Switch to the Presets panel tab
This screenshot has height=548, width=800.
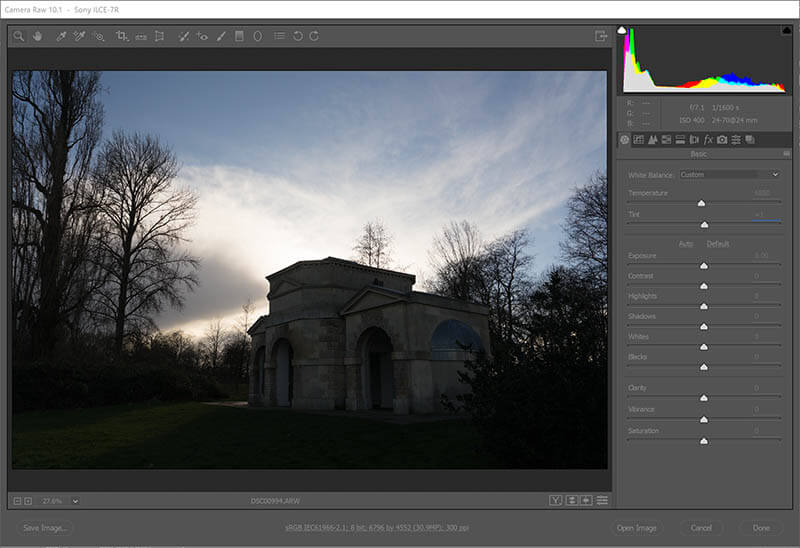point(736,139)
